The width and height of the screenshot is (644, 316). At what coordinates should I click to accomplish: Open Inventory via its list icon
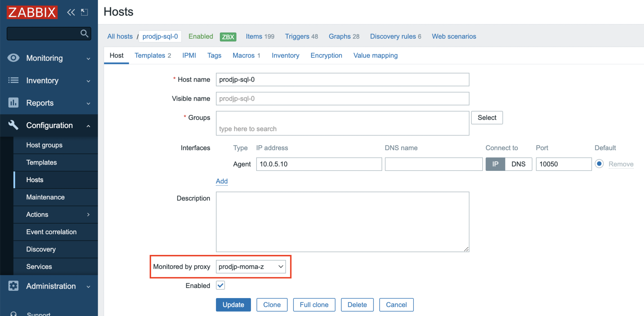point(13,81)
